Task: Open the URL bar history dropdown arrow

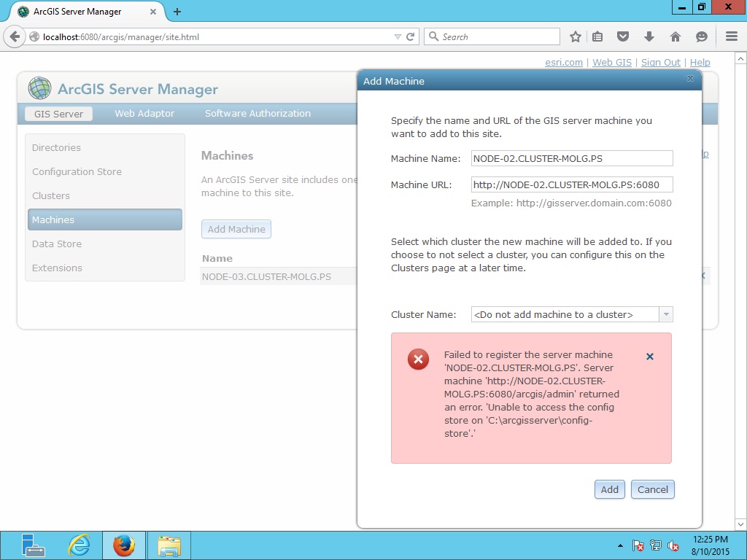Action: pos(398,36)
